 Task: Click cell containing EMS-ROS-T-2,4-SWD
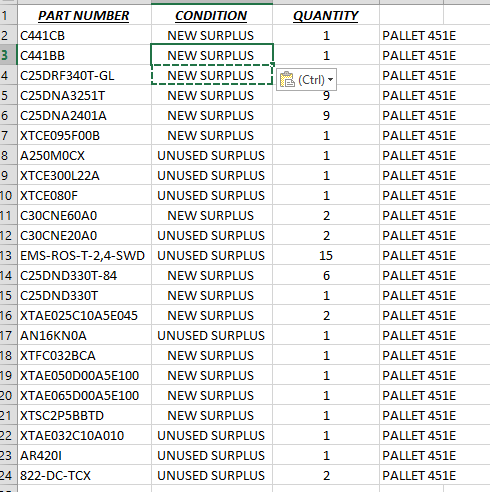pyautogui.click(x=84, y=255)
